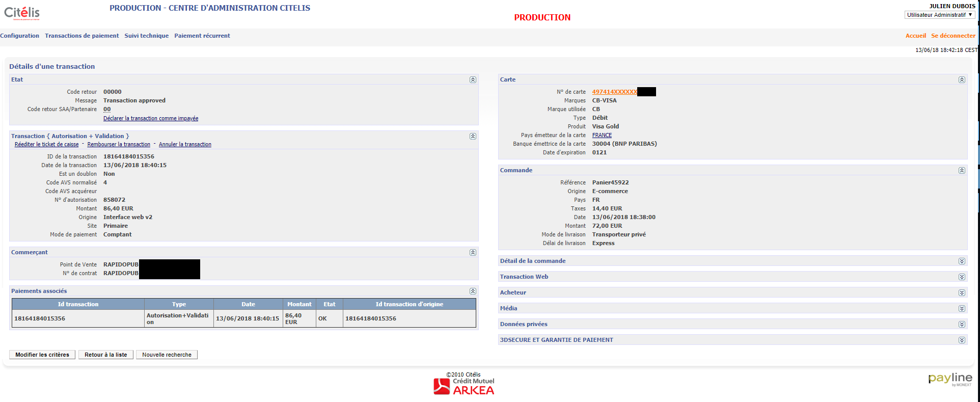Collapse the Carte section
The image size is (980, 402).
click(x=962, y=79)
